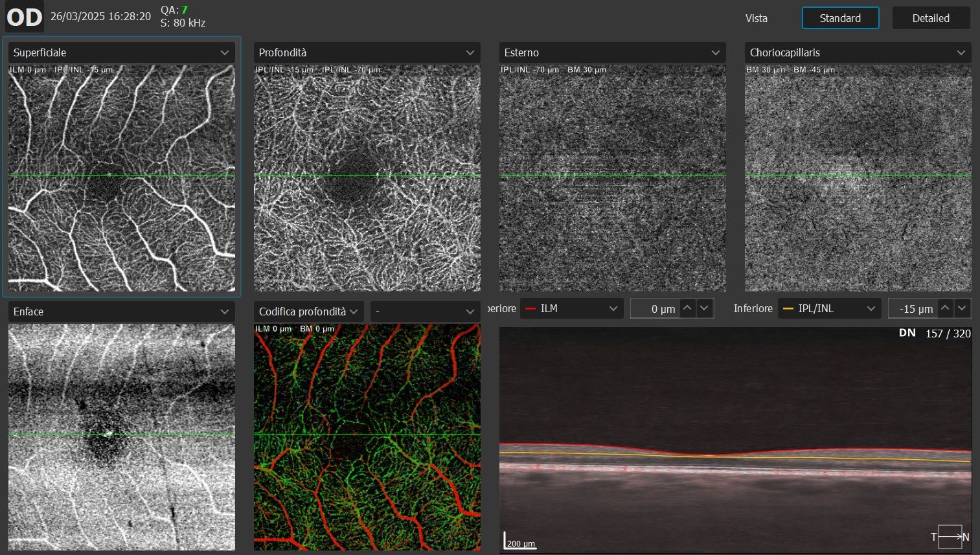Select the Superficiale angiography image

[122, 178]
